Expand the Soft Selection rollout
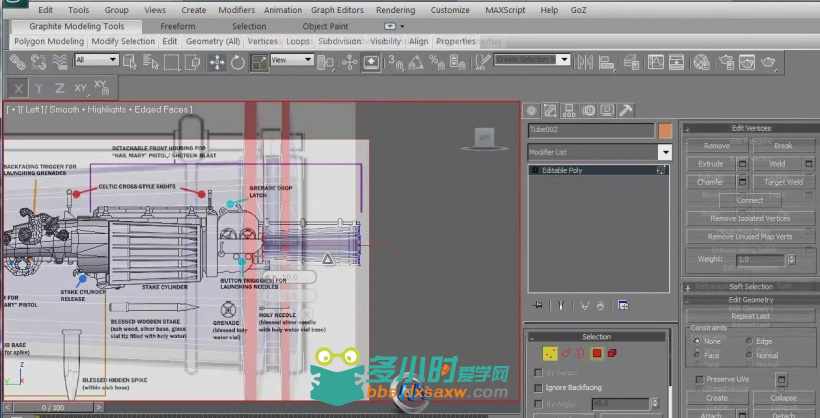Viewport: 820px width, 418px height. click(x=750, y=287)
